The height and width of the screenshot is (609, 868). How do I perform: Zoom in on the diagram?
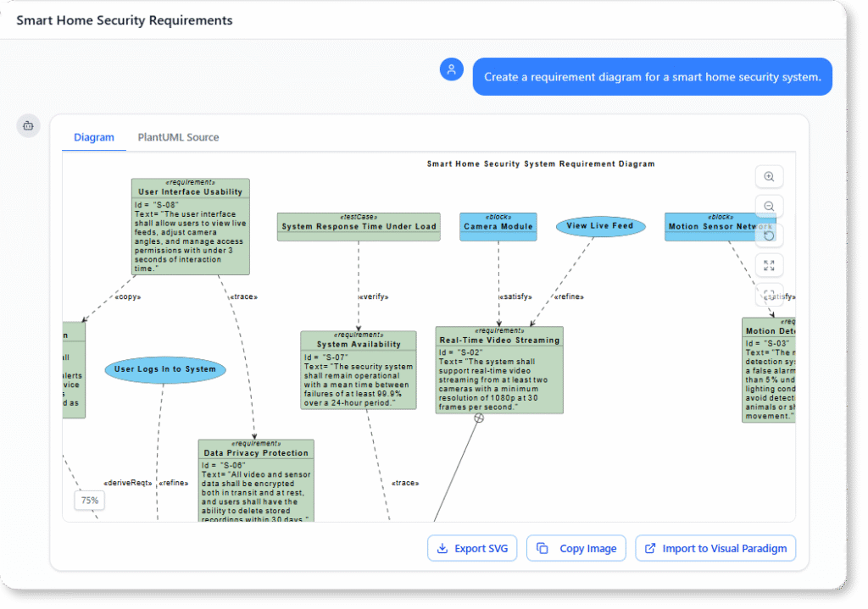tap(769, 176)
